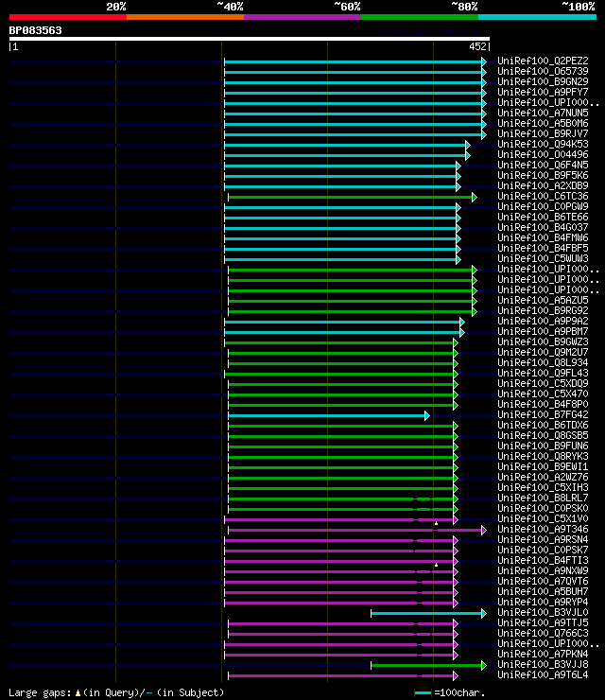Open hit UniRef100_Q9FL43

pos(543,374)
